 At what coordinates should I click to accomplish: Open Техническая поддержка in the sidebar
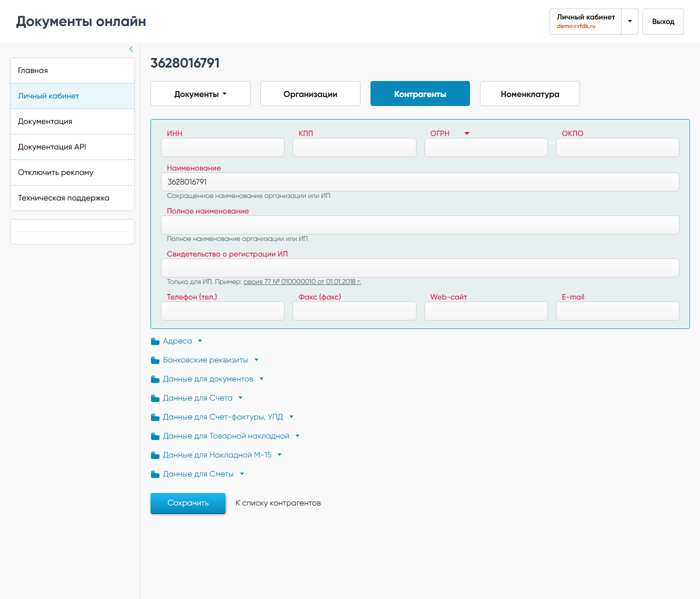pyautogui.click(x=72, y=198)
